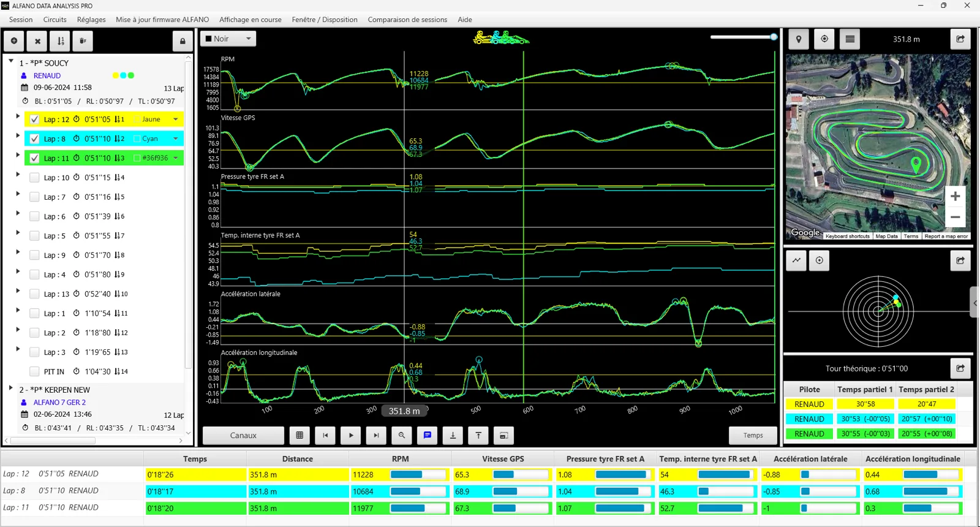Check the Lap : 9 checkbox
The width and height of the screenshot is (980, 527).
point(34,255)
